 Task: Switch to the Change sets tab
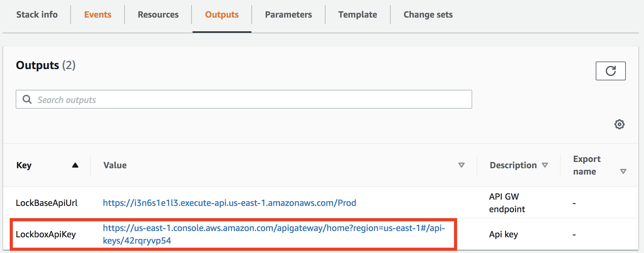pos(428,15)
